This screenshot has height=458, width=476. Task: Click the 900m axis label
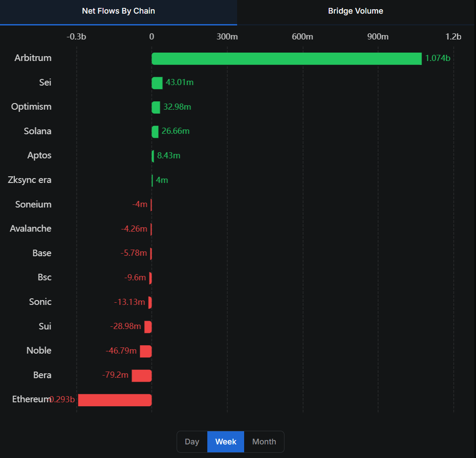click(x=378, y=37)
